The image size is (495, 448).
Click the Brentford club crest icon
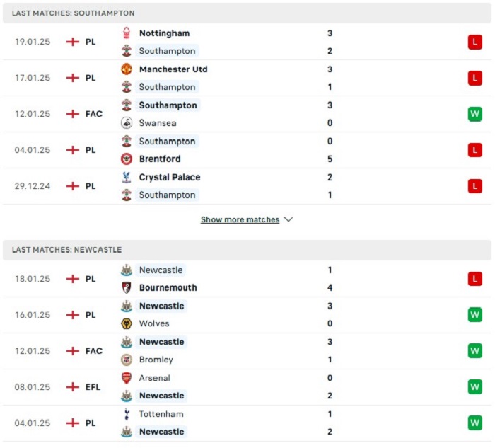click(127, 159)
